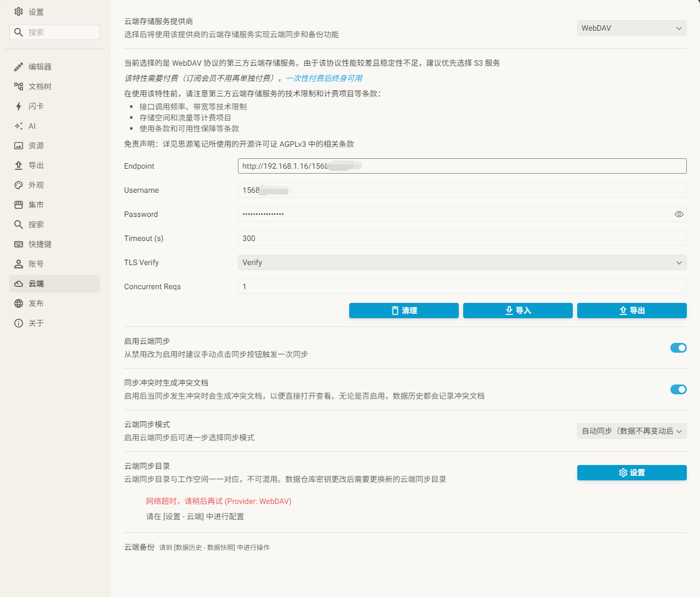Click the 清理 button
The image size is (700, 597).
coord(403,311)
